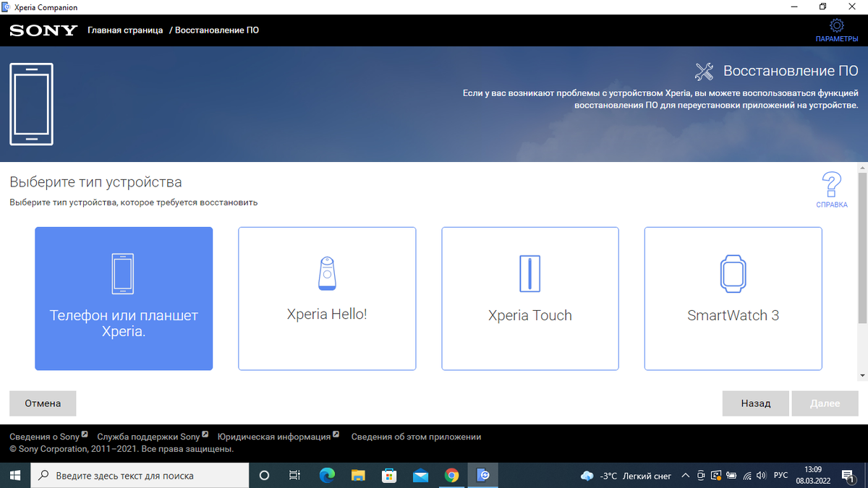
Task: Select the Xperia Touch device card
Action: pyautogui.click(x=530, y=299)
